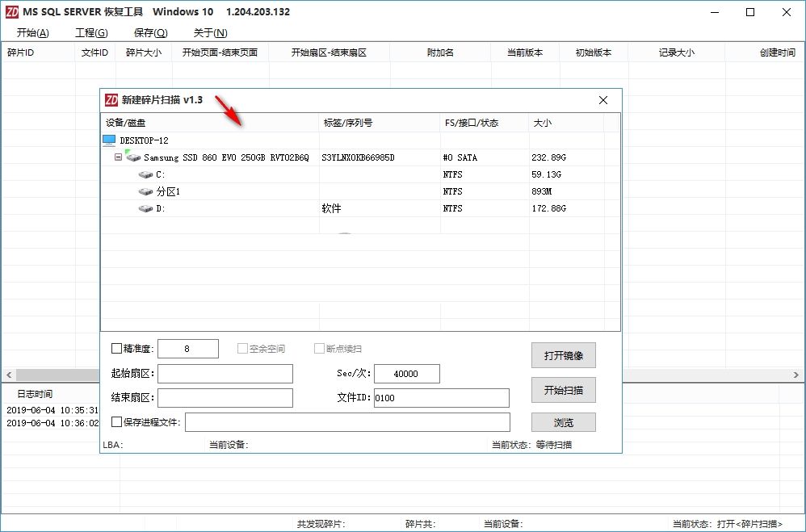Viewport: 806px width, 532px height.
Task: Click the 精准度 value field
Action: point(187,349)
